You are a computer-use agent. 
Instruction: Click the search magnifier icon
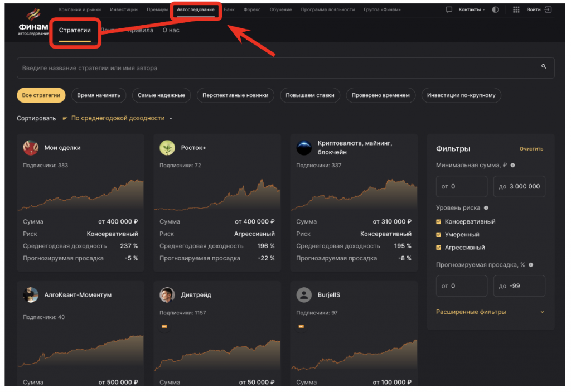544,66
